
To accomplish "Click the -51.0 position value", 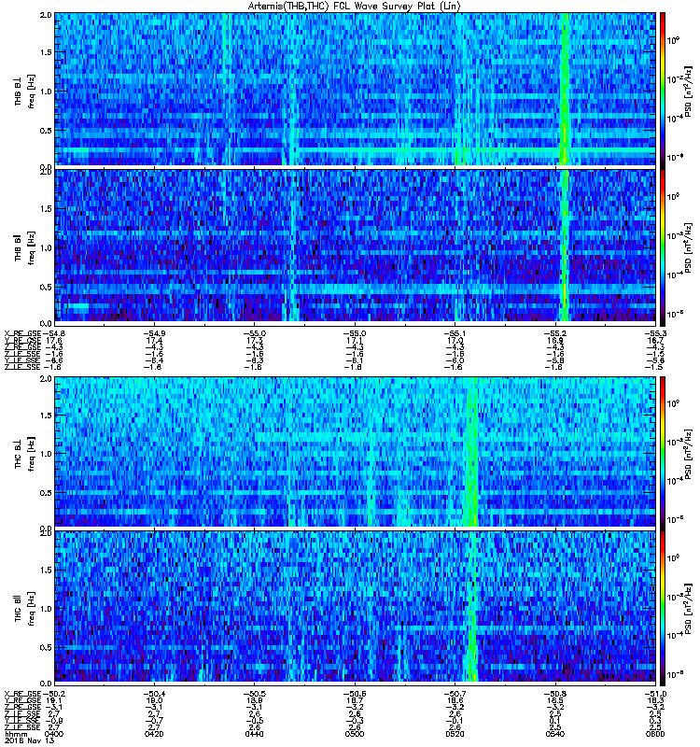I will [655, 694].
